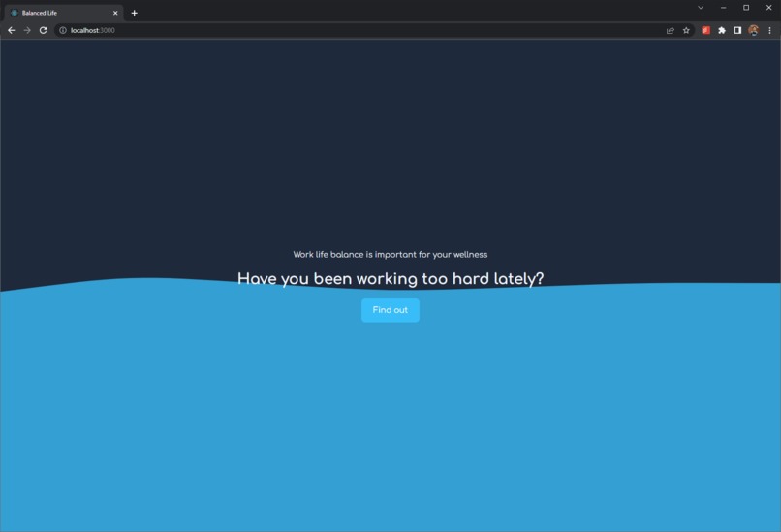Open a new tab with plus

tap(134, 13)
